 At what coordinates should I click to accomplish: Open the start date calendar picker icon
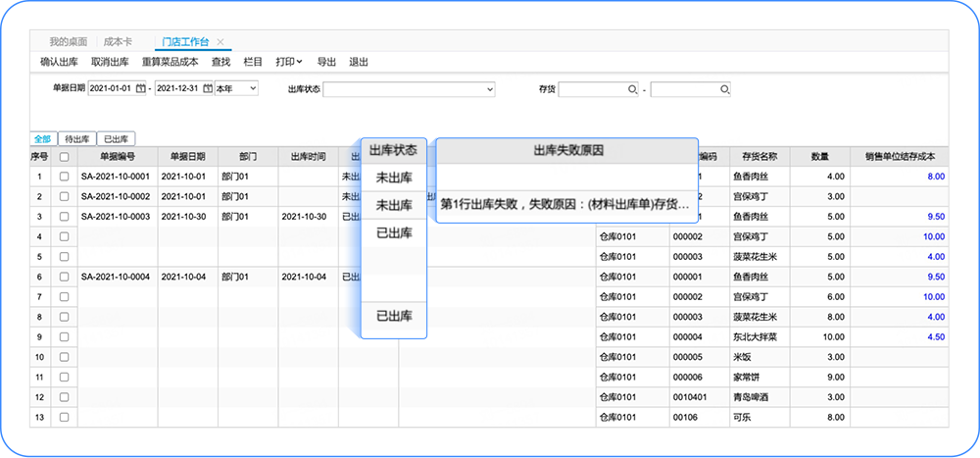click(x=140, y=88)
